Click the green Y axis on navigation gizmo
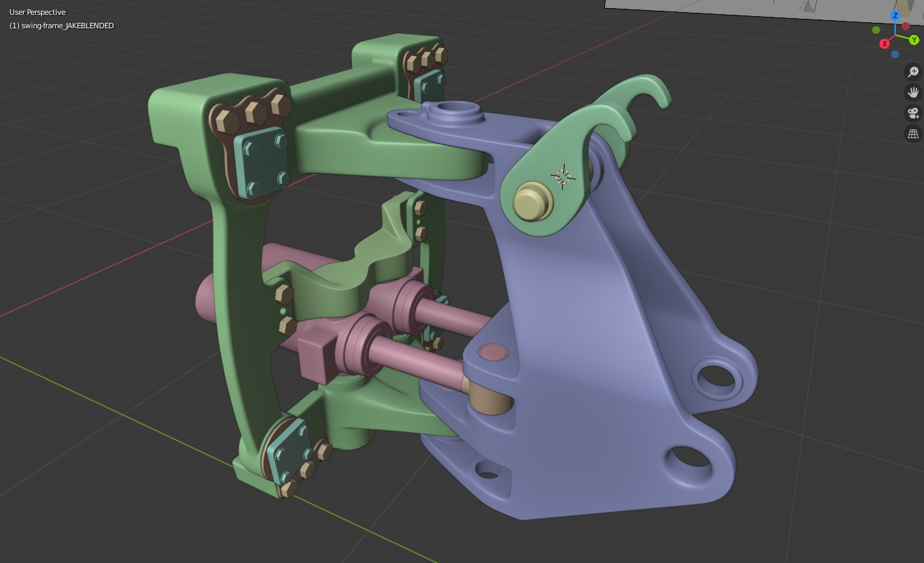This screenshot has width=924, height=563. [914, 40]
